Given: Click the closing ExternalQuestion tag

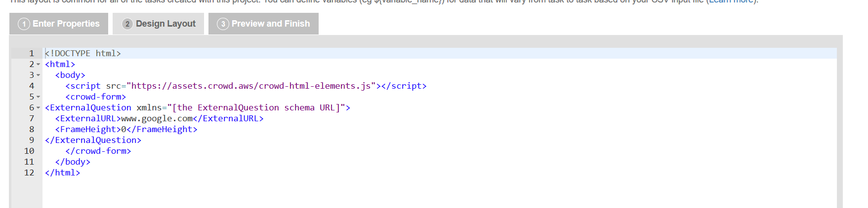Looking at the screenshot, I should pos(93,140).
